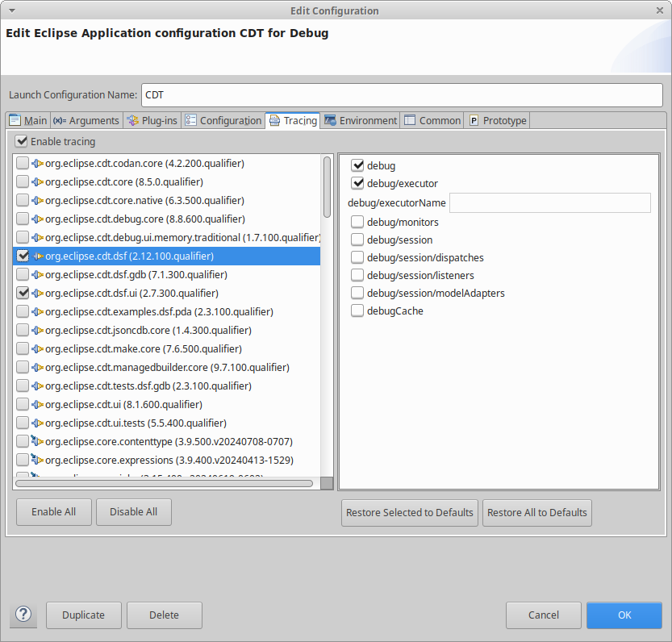Open the window menu in title bar
Image resolution: width=672 pixels, height=642 pixels.
10,10
